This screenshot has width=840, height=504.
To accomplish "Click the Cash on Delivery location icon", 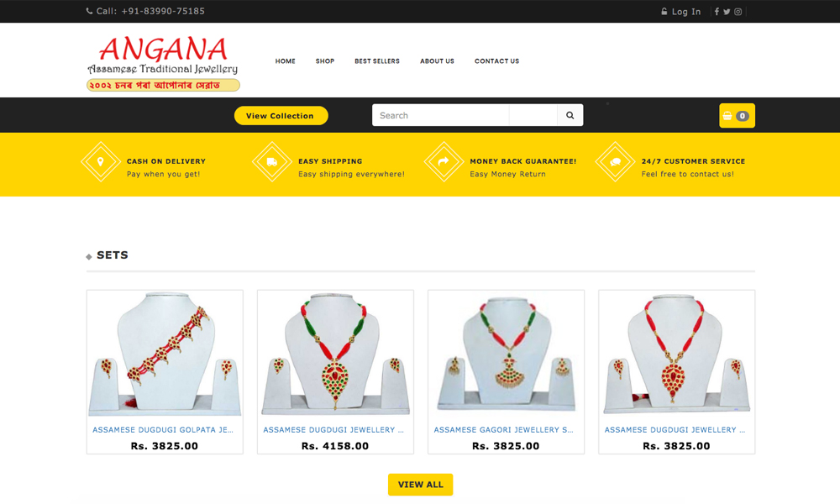I will tap(101, 162).
